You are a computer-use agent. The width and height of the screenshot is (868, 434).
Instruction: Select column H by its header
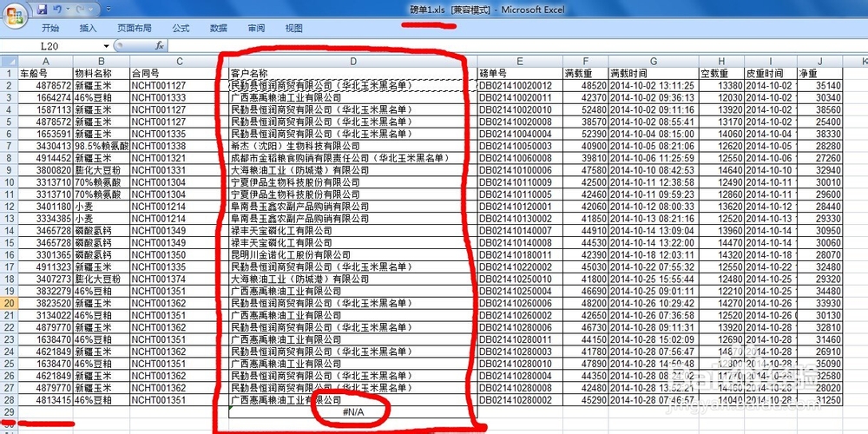coord(721,62)
